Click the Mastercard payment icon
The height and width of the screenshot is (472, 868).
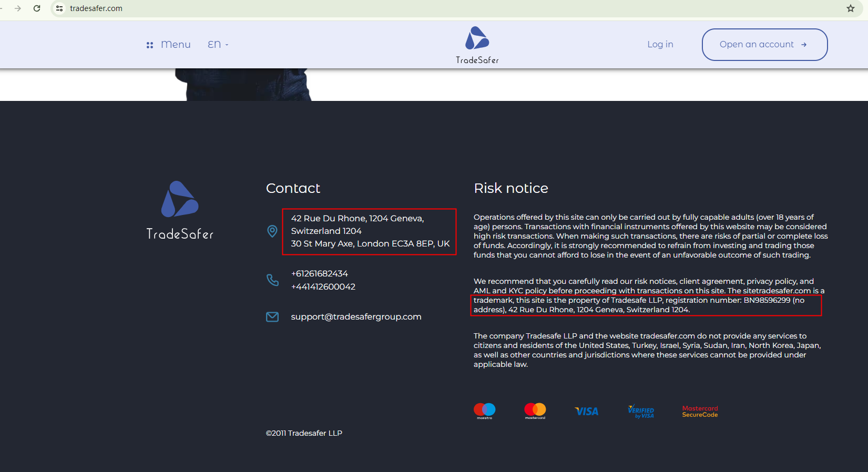pyautogui.click(x=535, y=411)
